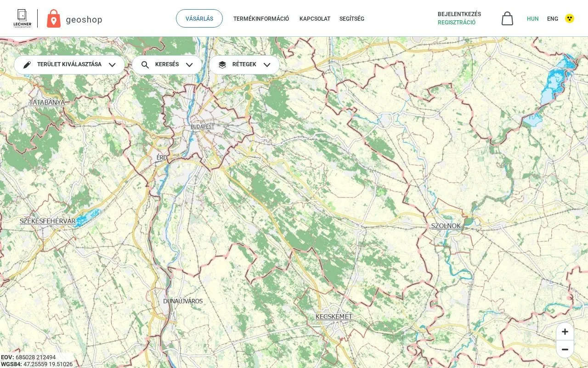
Task: Click the Regisztráció link
Action: [457, 23]
